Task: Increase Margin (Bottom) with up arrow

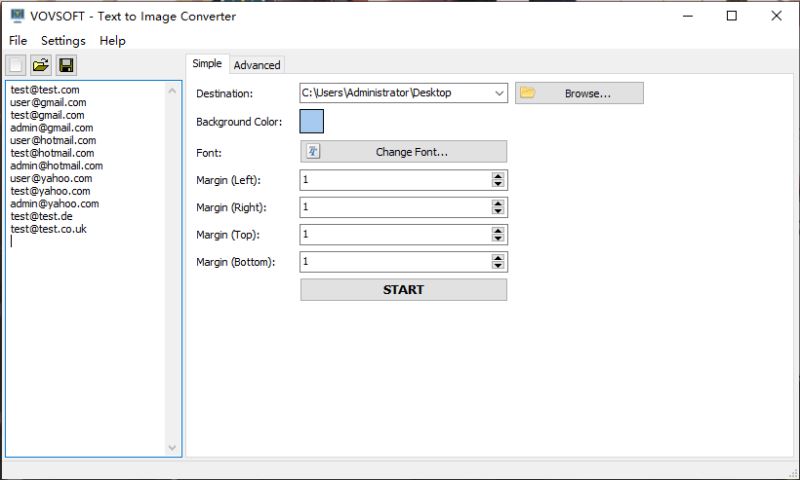Action: (498, 258)
